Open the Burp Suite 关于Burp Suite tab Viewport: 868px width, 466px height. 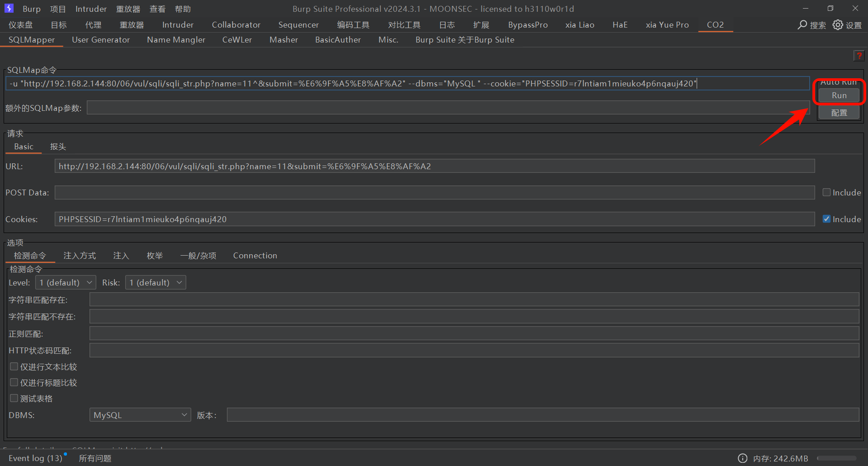point(465,40)
